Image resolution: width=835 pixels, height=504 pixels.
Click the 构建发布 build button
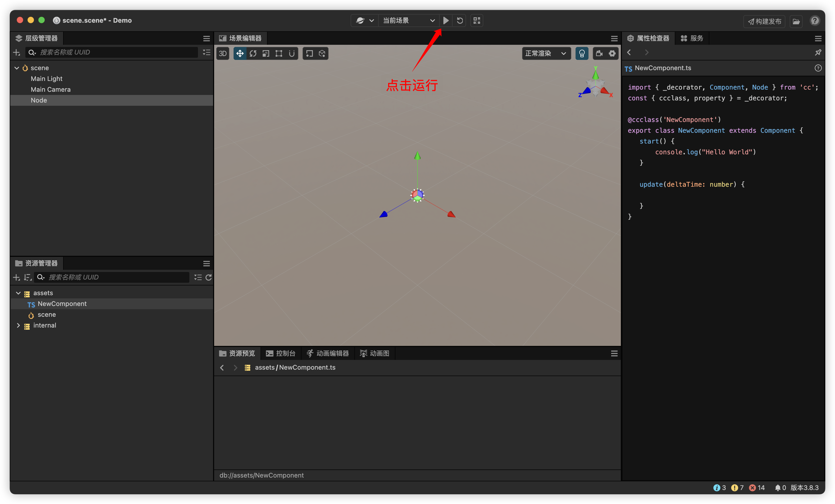[764, 21]
